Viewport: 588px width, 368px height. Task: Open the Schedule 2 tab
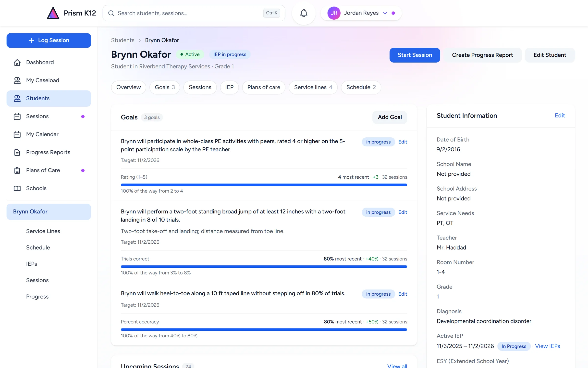[361, 87]
